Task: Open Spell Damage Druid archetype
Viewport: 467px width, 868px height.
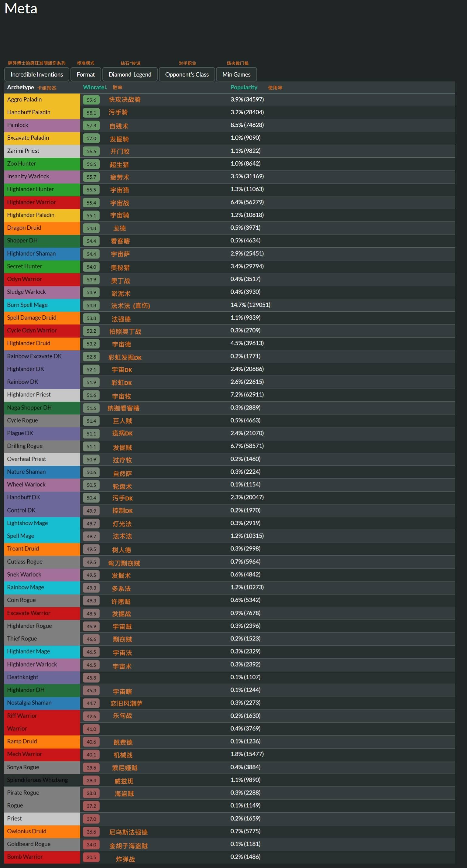Action: click(42, 318)
